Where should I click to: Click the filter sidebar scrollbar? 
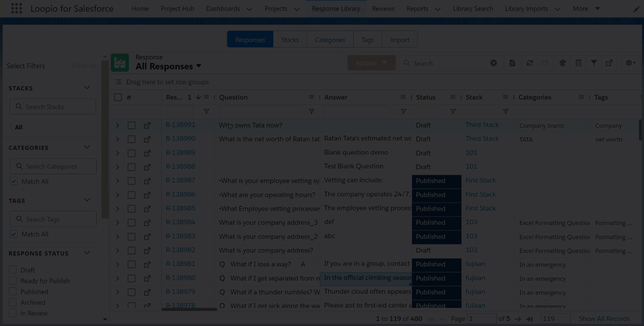click(105, 140)
